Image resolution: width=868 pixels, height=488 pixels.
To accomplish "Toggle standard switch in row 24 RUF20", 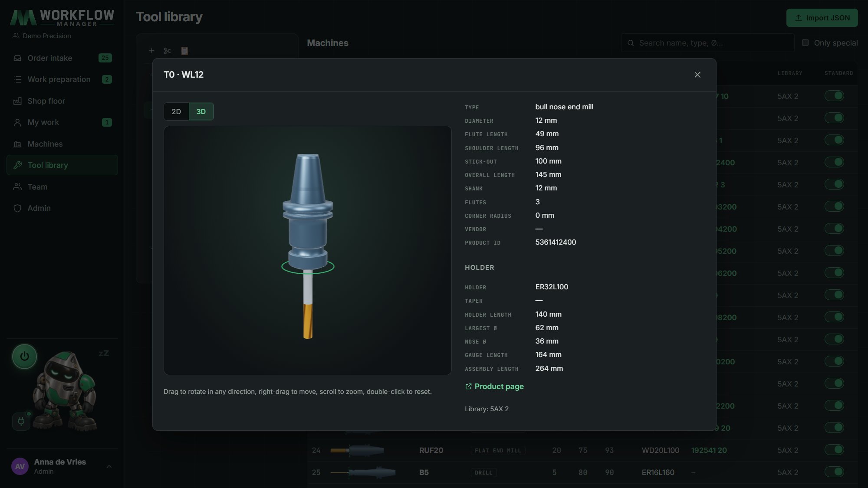I will [x=834, y=449].
